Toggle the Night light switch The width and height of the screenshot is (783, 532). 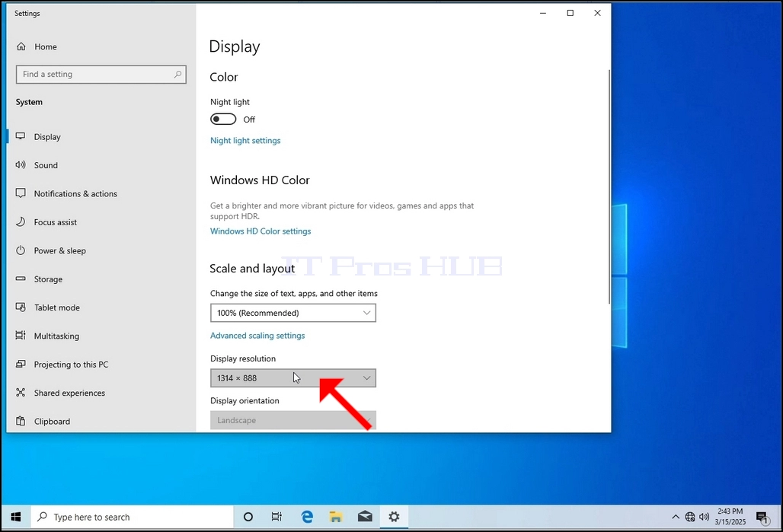(x=222, y=119)
